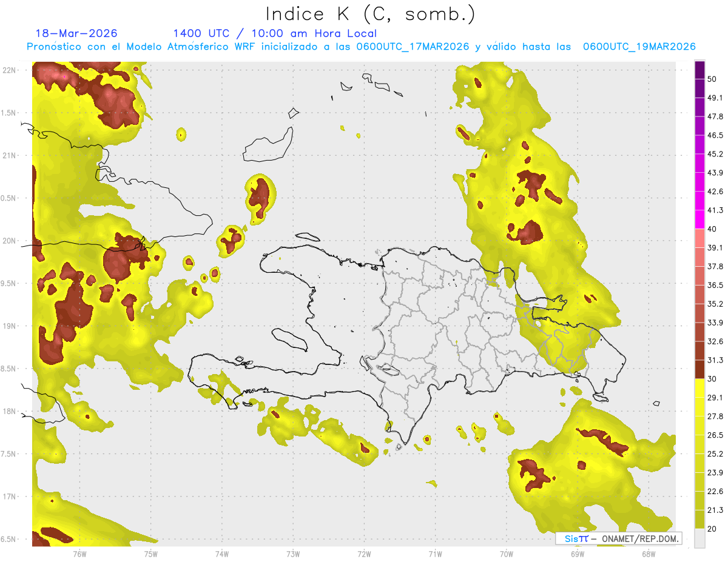
Task: Click the "46.5" legend value
Action: [x=715, y=135]
